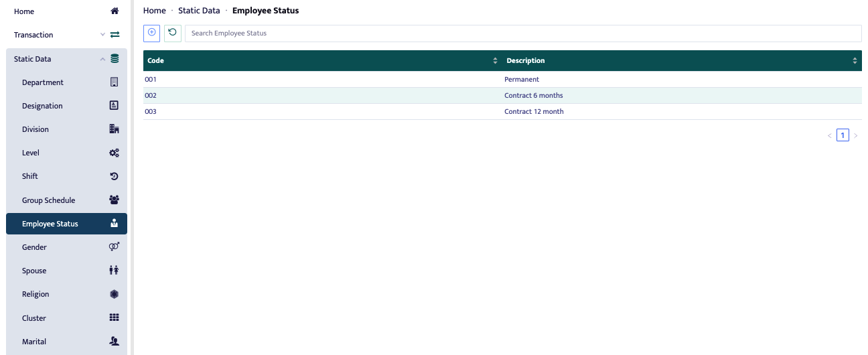
Task: Click the Cluster grid icon
Action: (x=114, y=318)
